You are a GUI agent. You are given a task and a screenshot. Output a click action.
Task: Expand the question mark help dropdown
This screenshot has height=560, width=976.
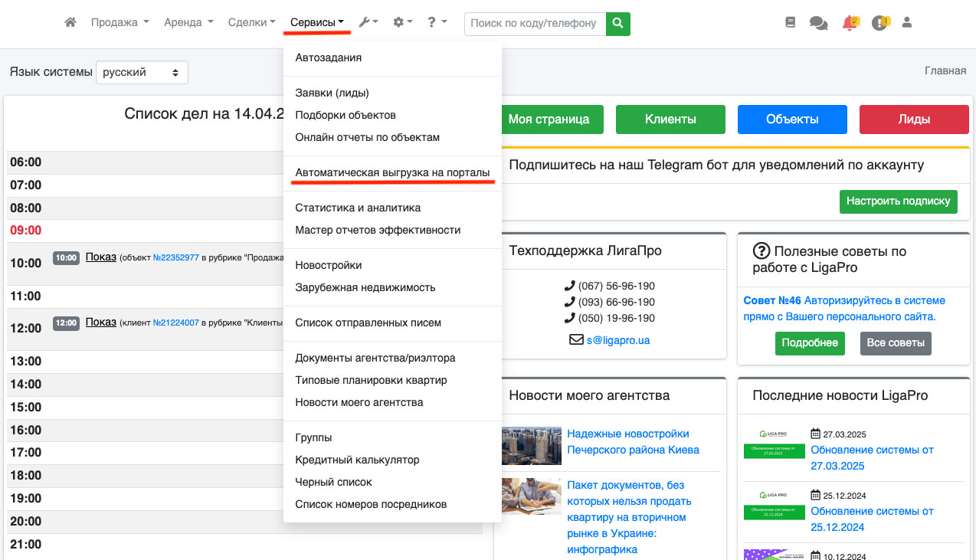(x=437, y=23)
